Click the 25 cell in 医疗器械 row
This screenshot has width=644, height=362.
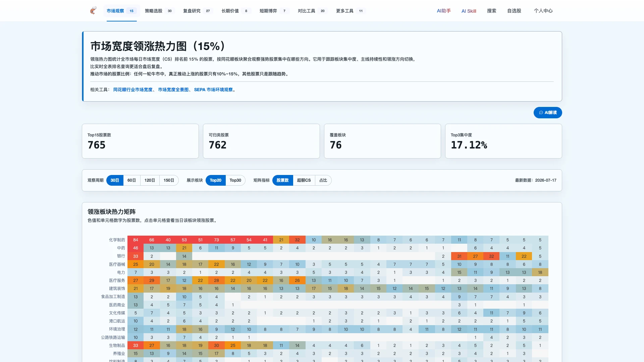click(x=136, y=264)
